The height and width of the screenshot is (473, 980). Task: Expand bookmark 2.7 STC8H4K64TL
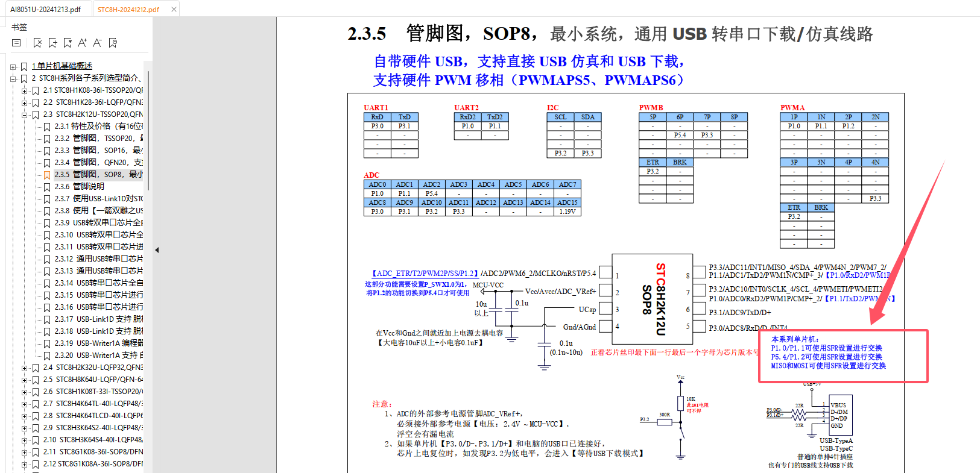[x=24, y=404]
